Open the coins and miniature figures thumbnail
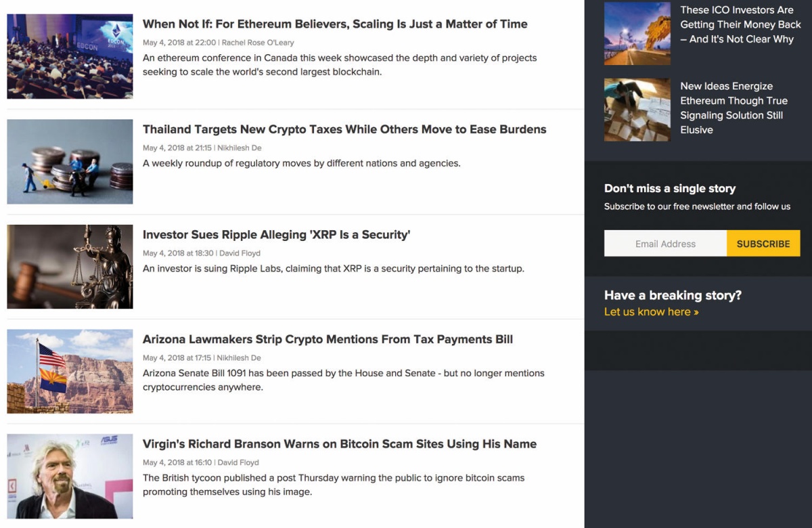812x528 pixels. point(70,162)
